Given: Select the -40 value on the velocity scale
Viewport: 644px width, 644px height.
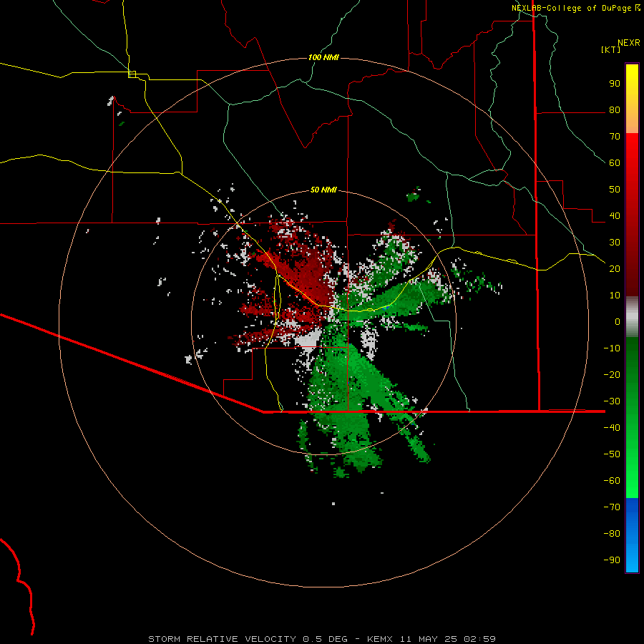Looking at the screenshot, I should click(612, 428).
